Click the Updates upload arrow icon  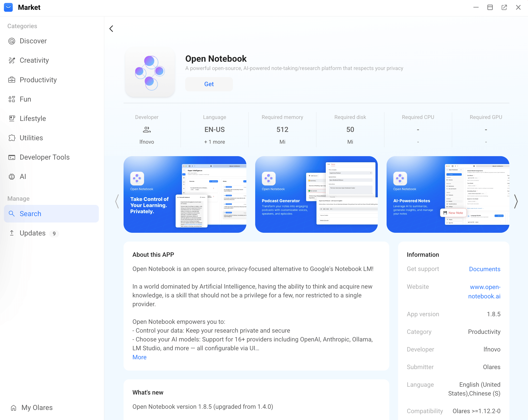[x=12, y=233]
